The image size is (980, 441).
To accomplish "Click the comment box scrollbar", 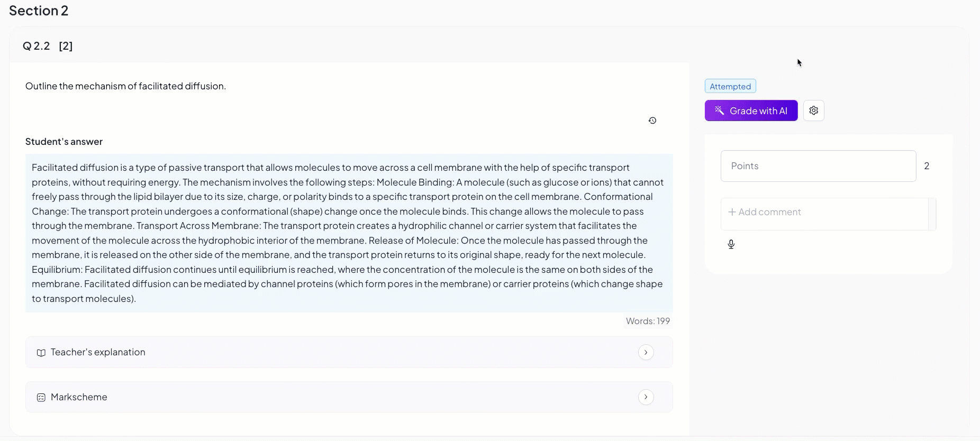I will [932, 214].
